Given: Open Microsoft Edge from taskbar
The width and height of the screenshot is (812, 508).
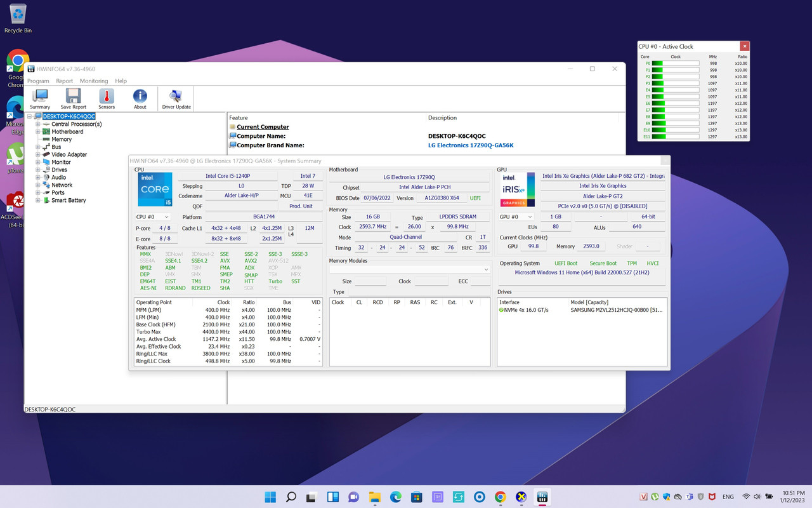Looking at the screenshot, I should click(395, 497).
